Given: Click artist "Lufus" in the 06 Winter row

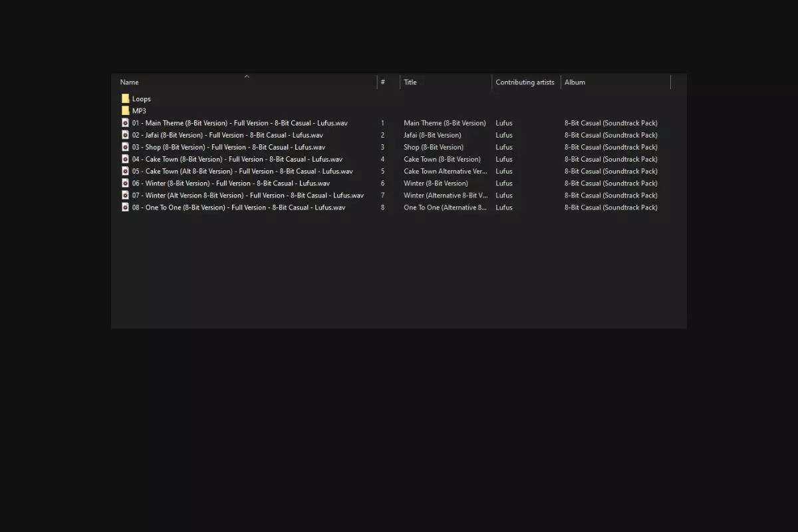Looking at the screenshot, I should (x=504, y=182).
